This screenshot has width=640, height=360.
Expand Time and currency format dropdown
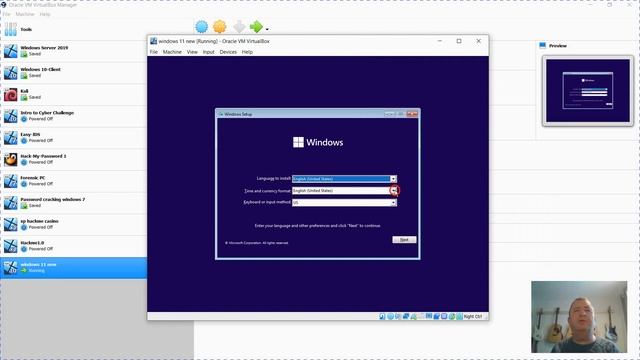(394, 191)
